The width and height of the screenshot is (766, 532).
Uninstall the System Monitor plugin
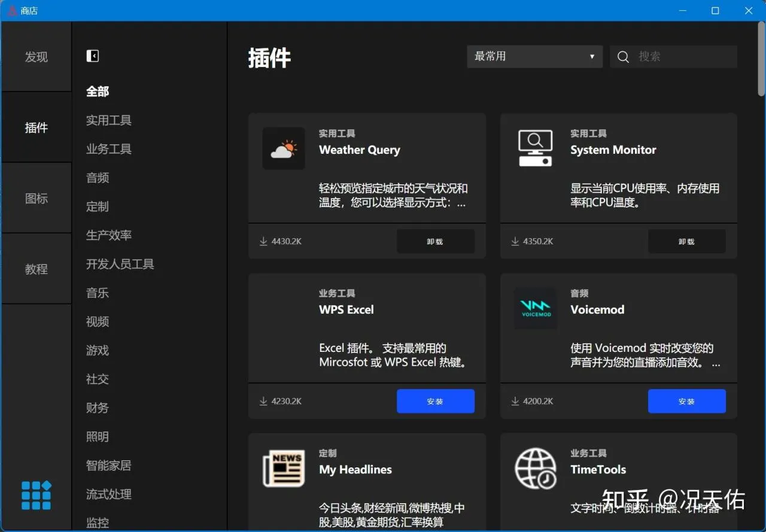687,241
